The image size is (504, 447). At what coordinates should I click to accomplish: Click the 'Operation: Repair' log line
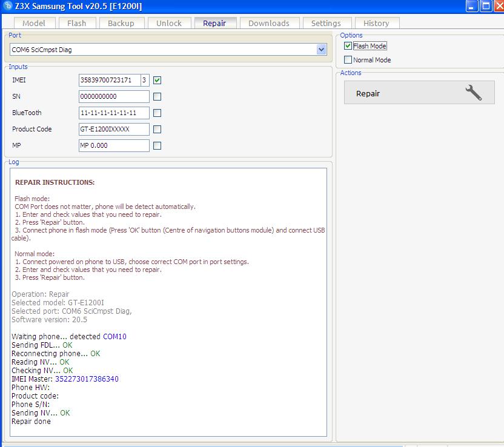(x=41, y=294)
